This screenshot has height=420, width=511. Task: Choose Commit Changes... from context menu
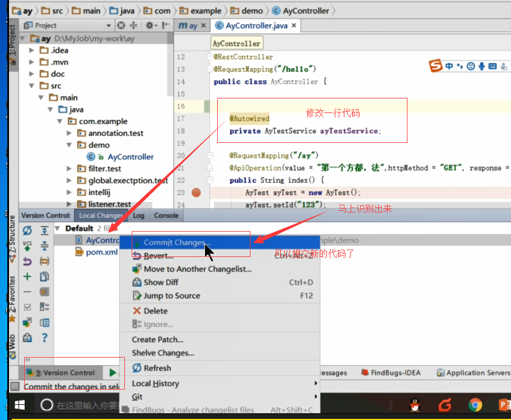[219, 242]
